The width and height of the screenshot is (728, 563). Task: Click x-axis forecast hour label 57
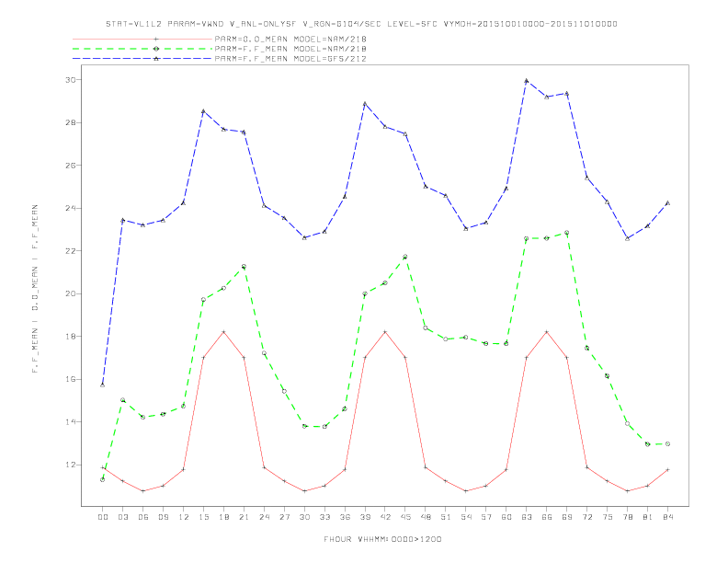coord(486,517)
